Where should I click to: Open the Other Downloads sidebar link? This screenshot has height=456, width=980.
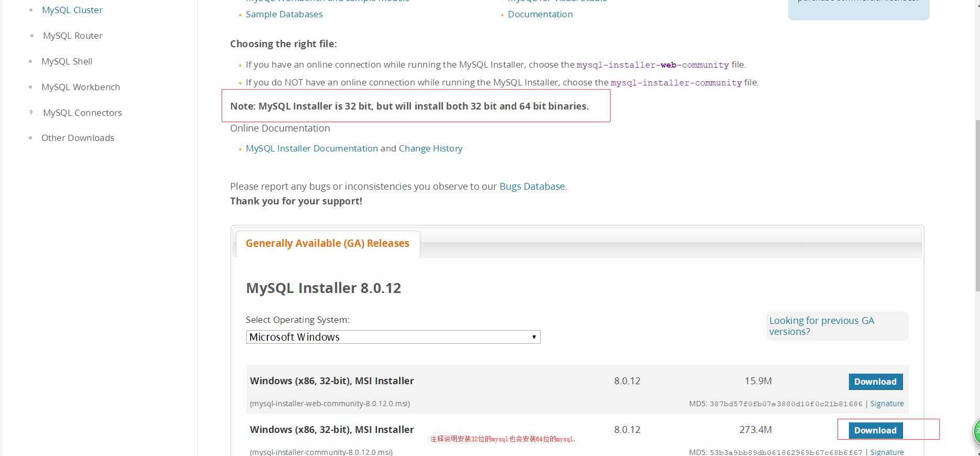click(x=78, y=138)
